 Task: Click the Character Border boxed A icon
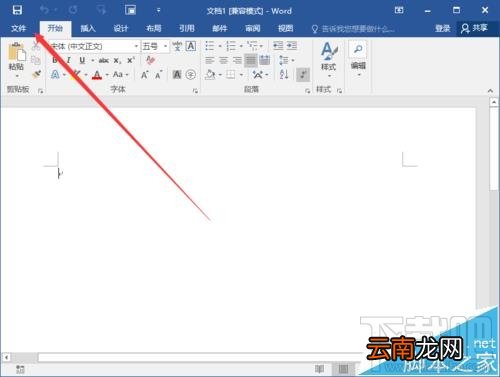pyautogui.click(x=191, y=46)
